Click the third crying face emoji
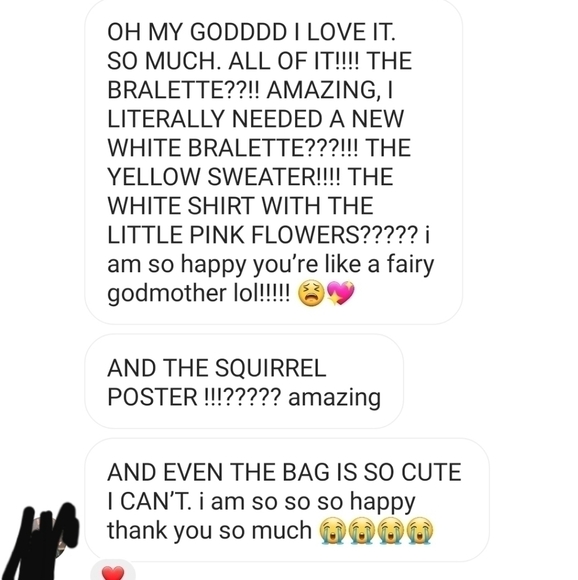 (391, 530)
